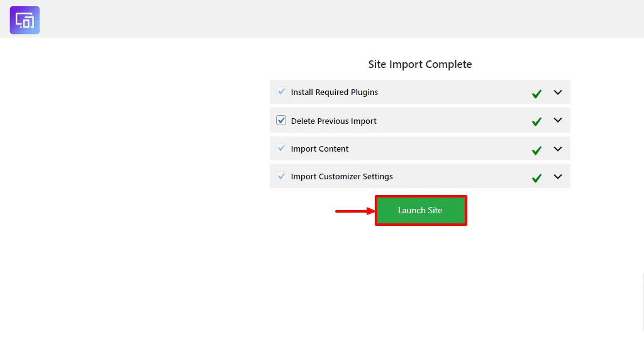Expand the Import Customizer Settings chevron
The image size is (644, 346).
pos(557,177)
